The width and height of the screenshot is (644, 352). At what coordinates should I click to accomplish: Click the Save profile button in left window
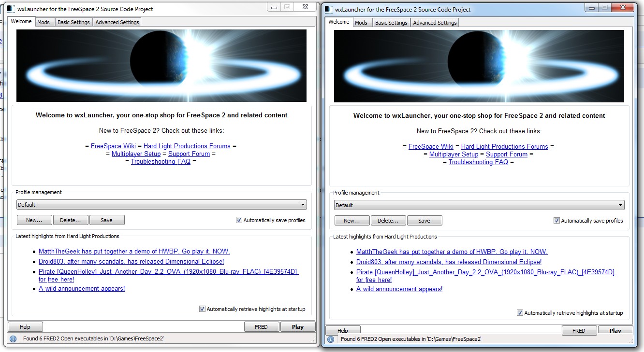pos(107,220)
